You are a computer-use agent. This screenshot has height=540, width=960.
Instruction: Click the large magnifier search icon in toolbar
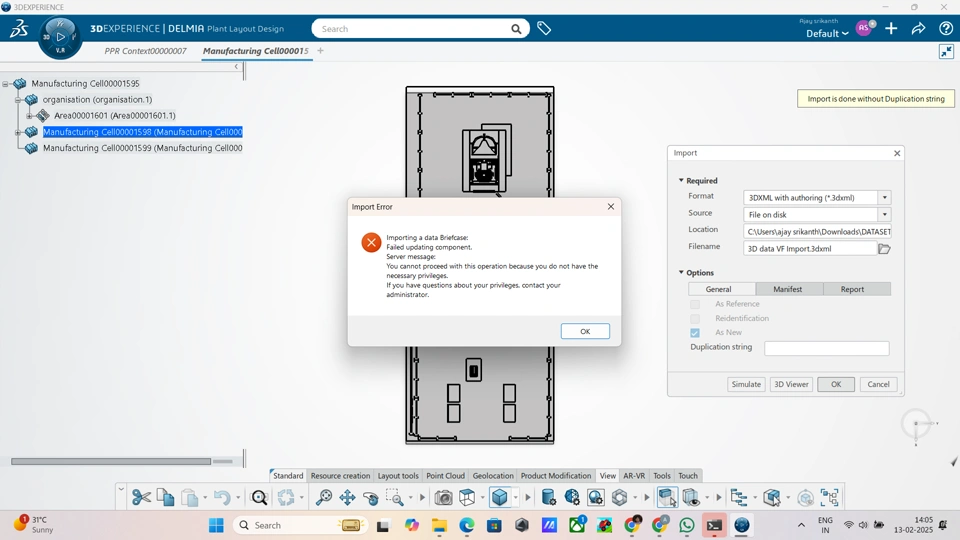(259, 497)
